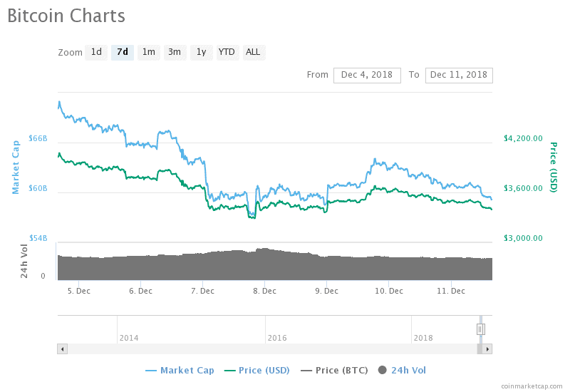Click the 5. Dec axis label
This screenshot has height=392, width=570.
click(79, 291)
